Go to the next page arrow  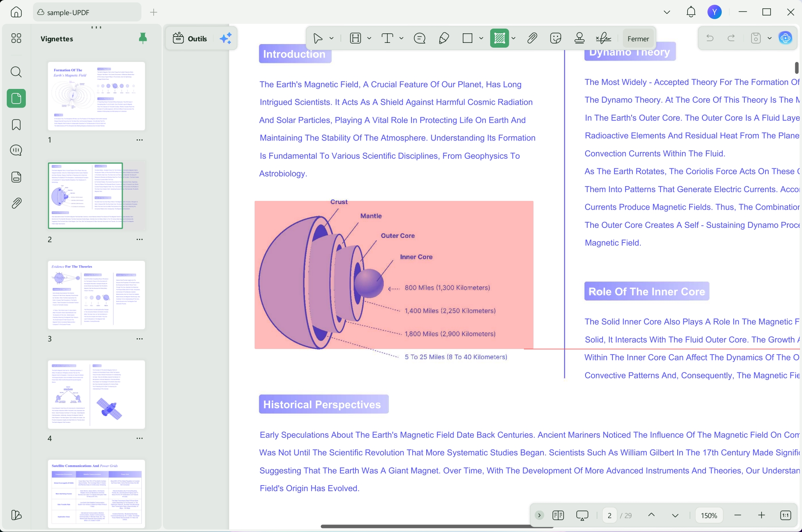(675, 515)
